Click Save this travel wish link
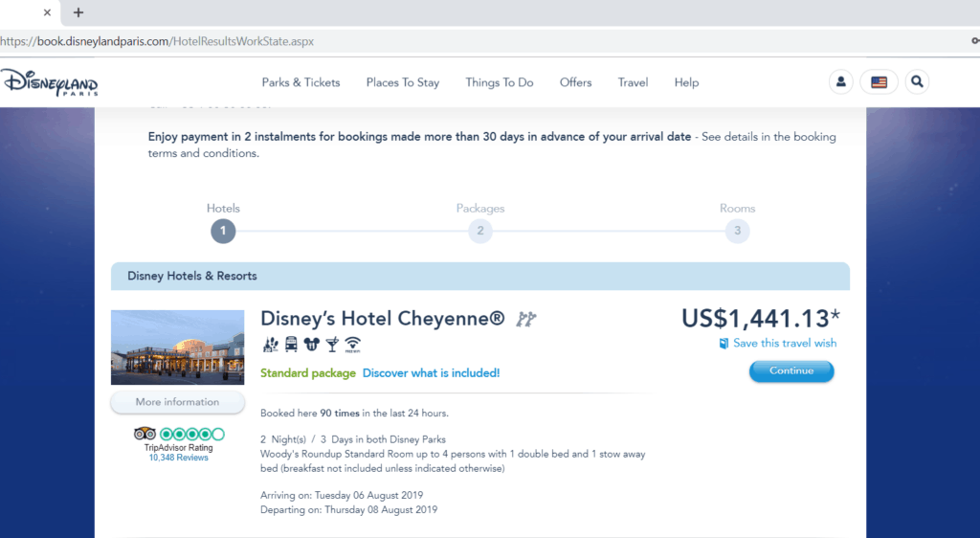The width and height of the screenshot is (980, 538). (x=785, y=343)
